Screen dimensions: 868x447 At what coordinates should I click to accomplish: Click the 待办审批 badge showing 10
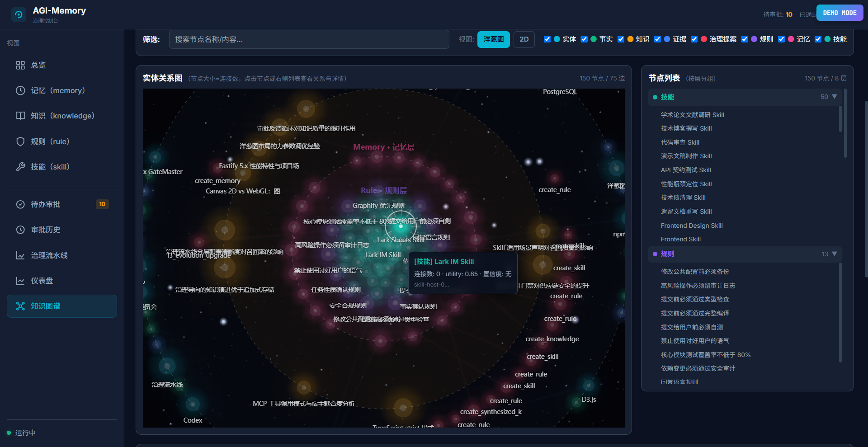pos(102,204)
